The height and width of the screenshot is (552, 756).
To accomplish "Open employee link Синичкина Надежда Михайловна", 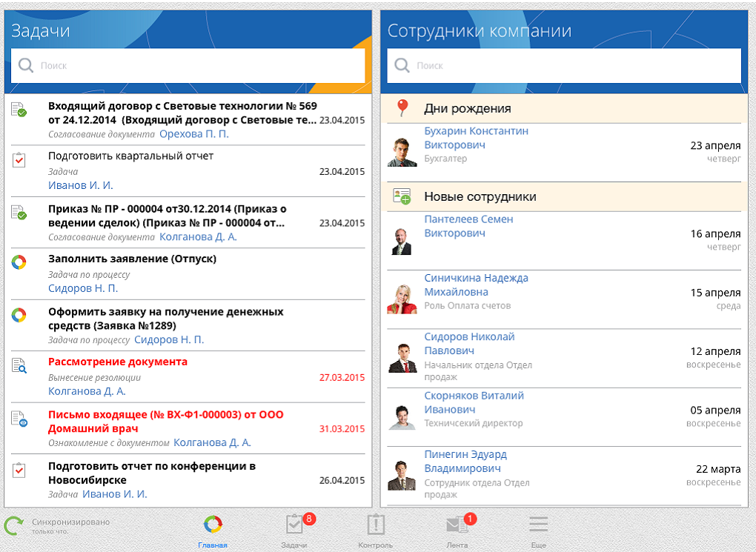I will click(477, 285).
